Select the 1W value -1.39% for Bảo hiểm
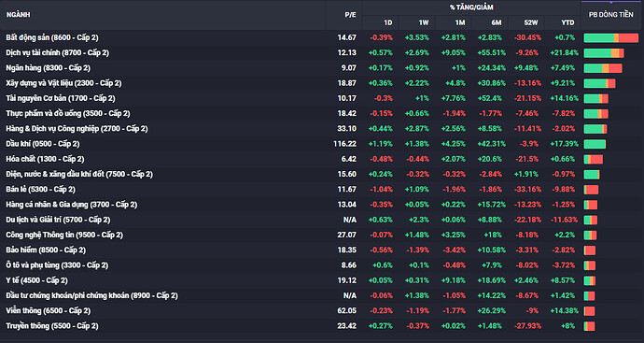This screenshot has width=644, height=343. 418,250
